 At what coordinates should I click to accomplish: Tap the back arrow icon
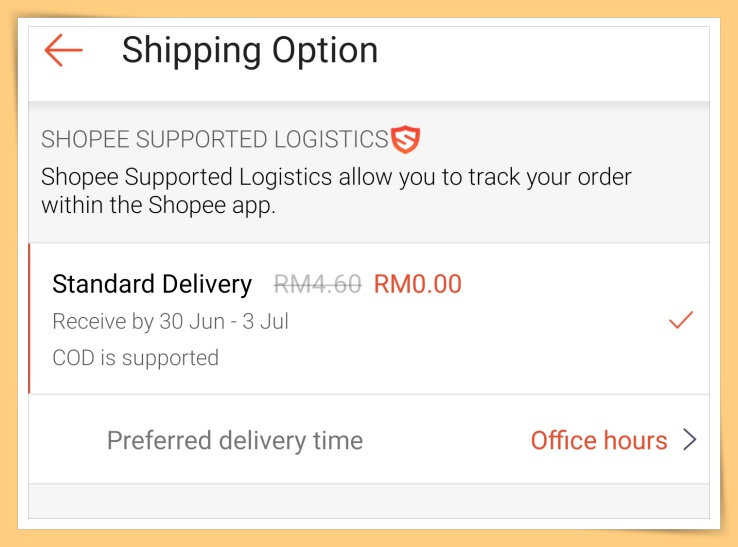point(63,50)
